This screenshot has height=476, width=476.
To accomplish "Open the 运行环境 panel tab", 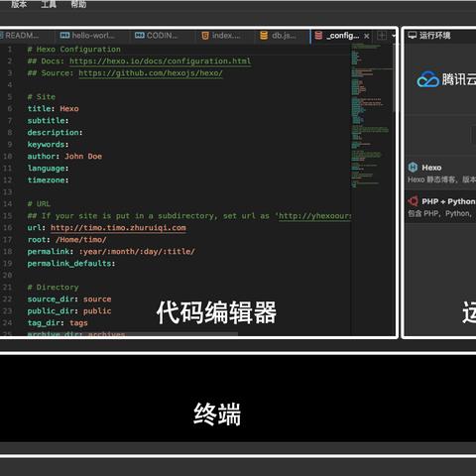I will tap(429, 36).
